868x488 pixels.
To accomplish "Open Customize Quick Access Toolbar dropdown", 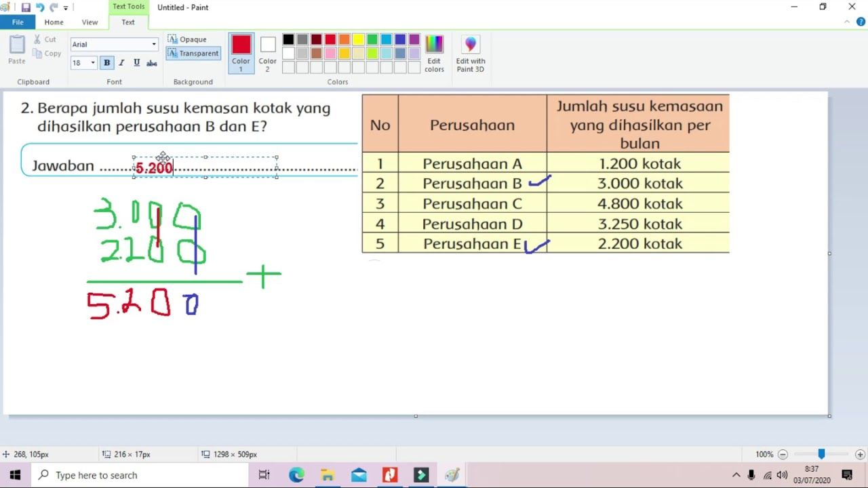I will pos(66,7).
